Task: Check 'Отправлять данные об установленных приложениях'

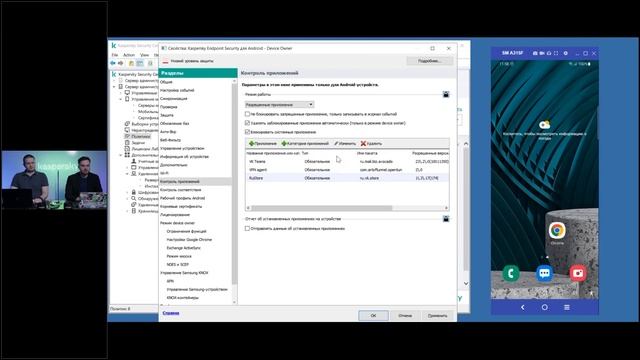Action: [x=247, y=229]
